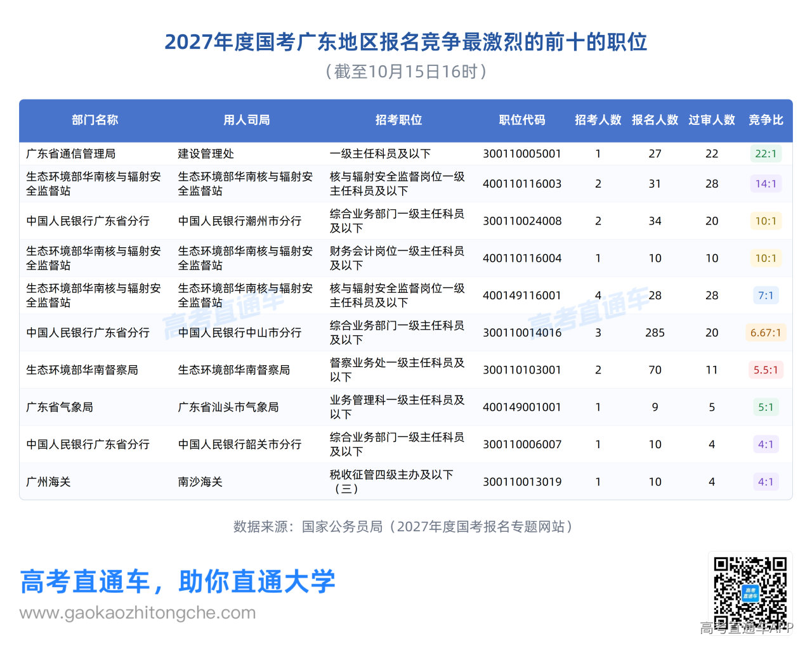Click the 高考直通车，助你直通大学 slogan

178,581
